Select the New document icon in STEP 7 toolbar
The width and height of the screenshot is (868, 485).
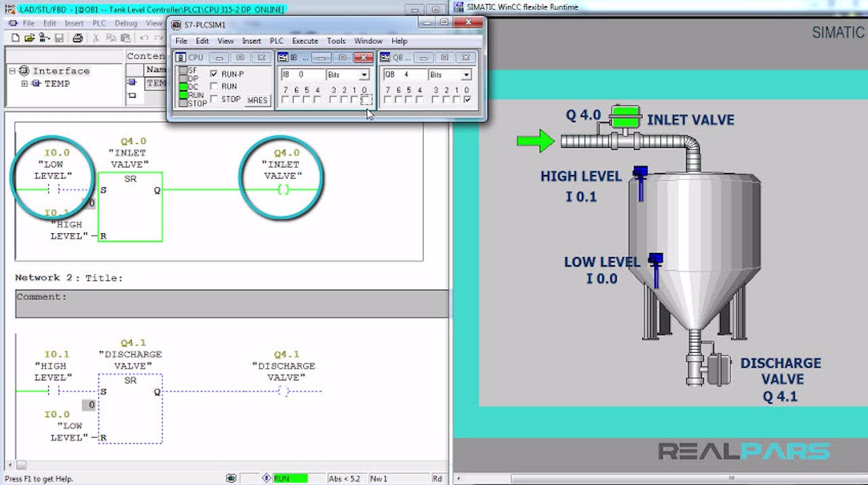[x=16, y=38]
